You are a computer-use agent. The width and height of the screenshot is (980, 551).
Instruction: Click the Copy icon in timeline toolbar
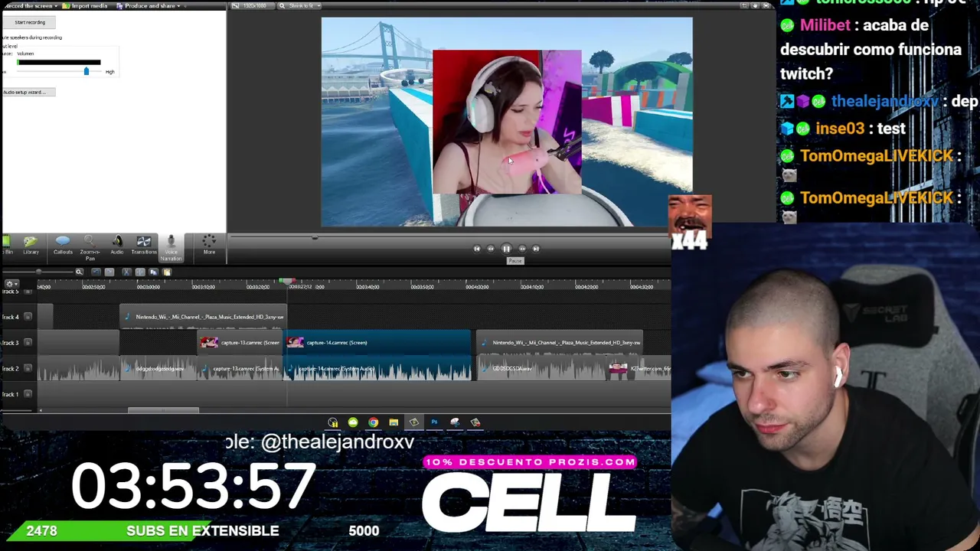(x=153, y=272)
